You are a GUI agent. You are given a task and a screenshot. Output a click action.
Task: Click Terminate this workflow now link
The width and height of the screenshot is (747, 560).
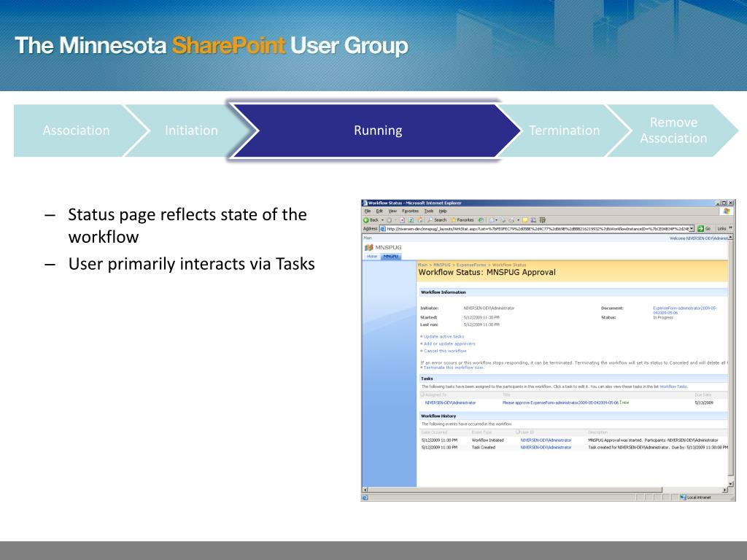click(x=454, y=367)
